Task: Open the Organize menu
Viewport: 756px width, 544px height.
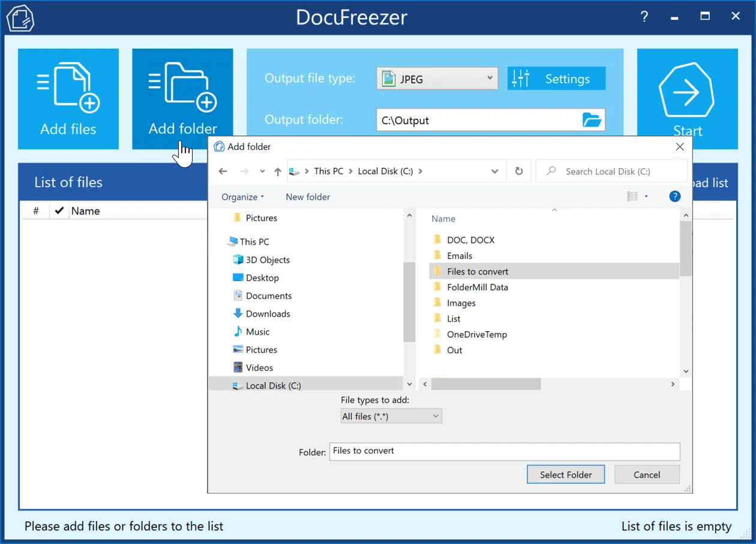Action: 242,197
